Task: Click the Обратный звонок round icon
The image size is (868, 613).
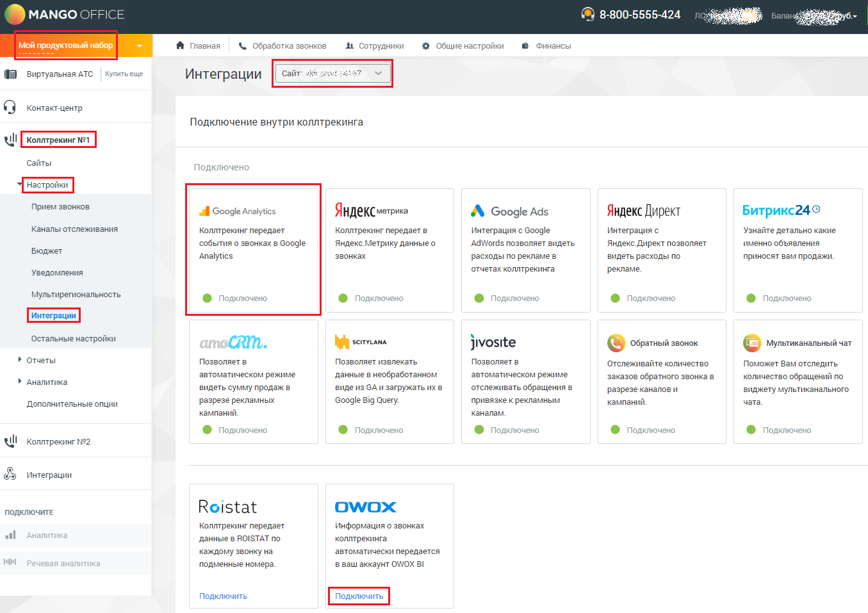Action: pos(616,343)
